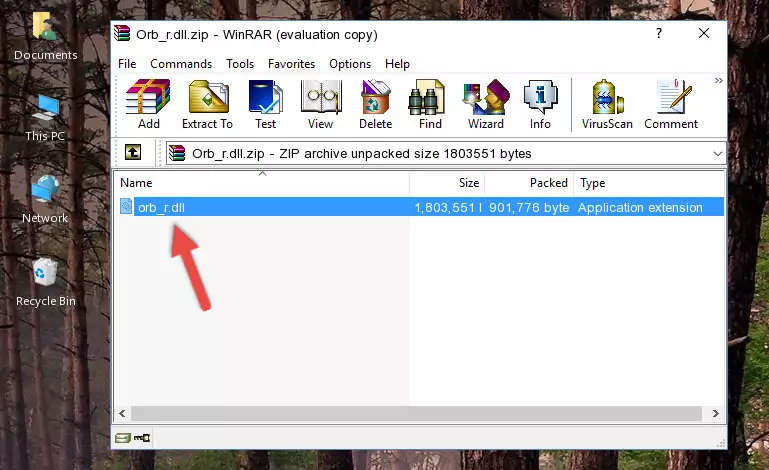The width and height of the screenshot is (769, 470).
Task: Go up one folder level
Action: [x=133, y=153]
